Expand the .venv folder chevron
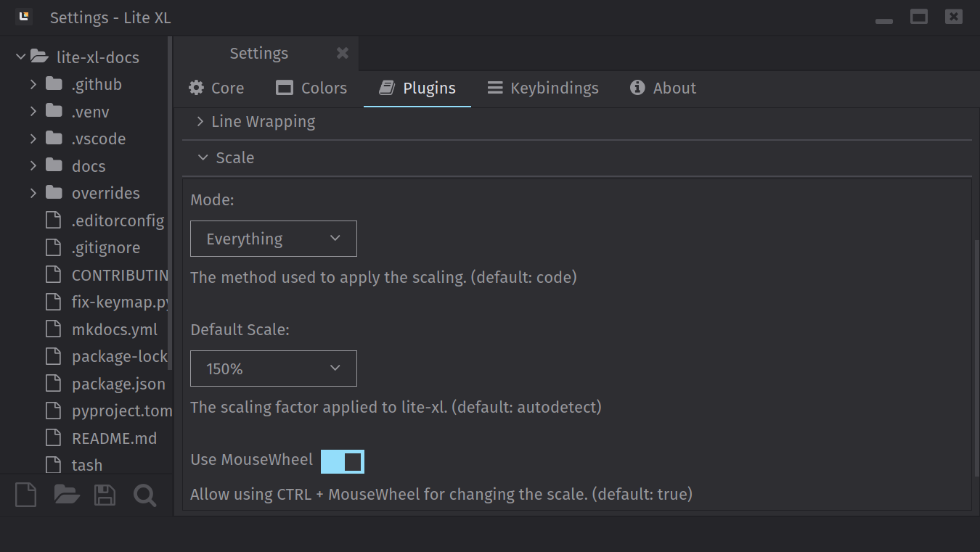 (33, 112)
